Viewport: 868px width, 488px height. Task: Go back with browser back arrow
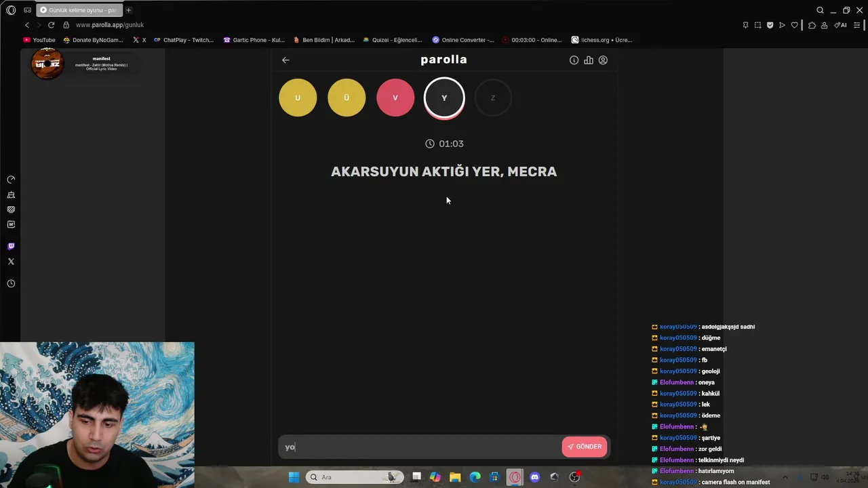tap(27, 25)
